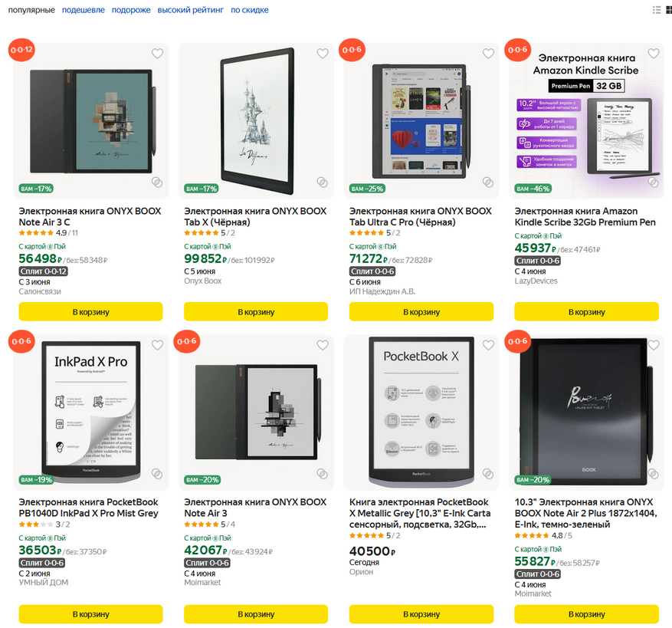The image size is (672, 628).
Task: Add PocketBook InkPad X Pro to cart
Action: click(x=90, y=614)
